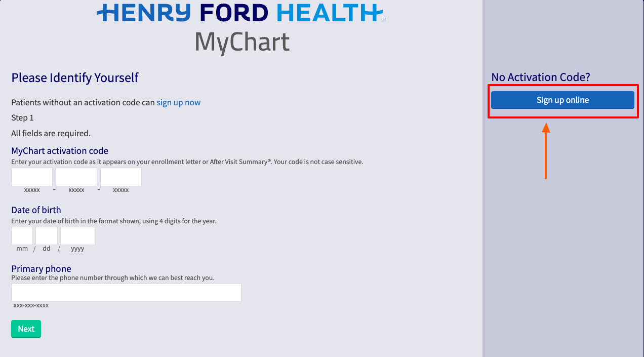Viewport: 644px width, 357px height.
Task: Click the 'Please Identify Yourself' heading
Action: pyautogui.click(x=75, y=77)
